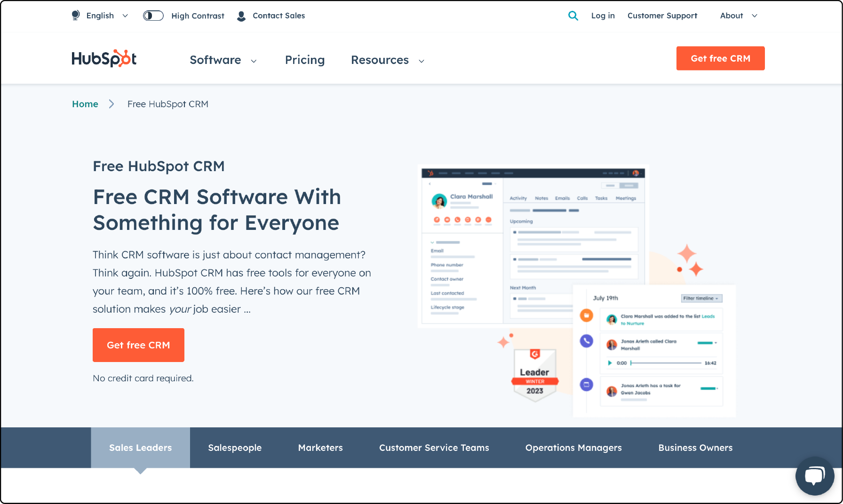Select the Sales Leaders tab

pos(141,448)
